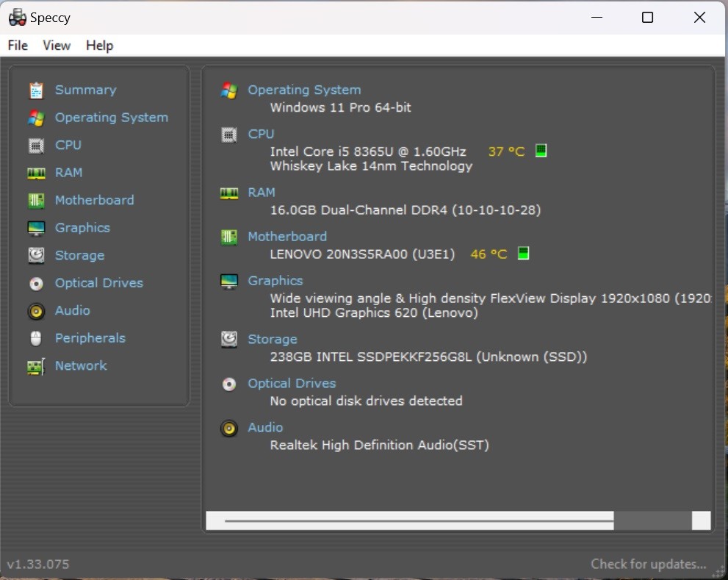Click the Storage hard drive icon in sidebar
Screen dimensions: 728x580
pyautogui.click(x=36, y=256)
